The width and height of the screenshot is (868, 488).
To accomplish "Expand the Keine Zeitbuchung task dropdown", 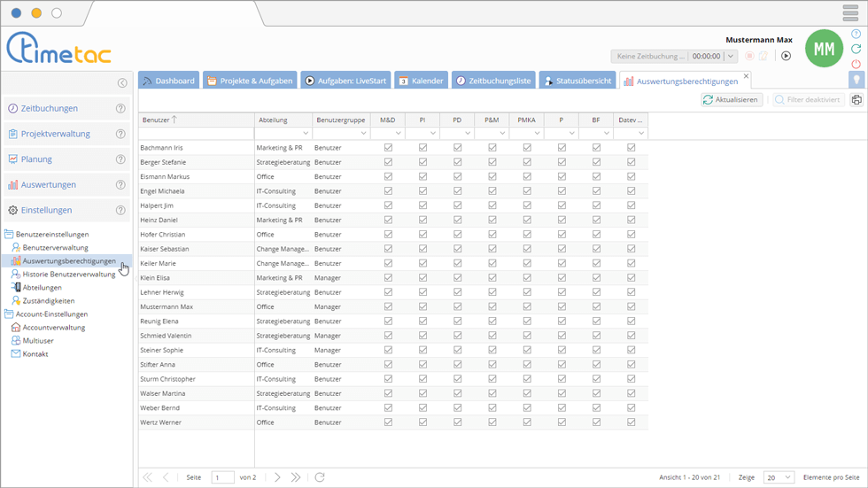I will (730, 56).
